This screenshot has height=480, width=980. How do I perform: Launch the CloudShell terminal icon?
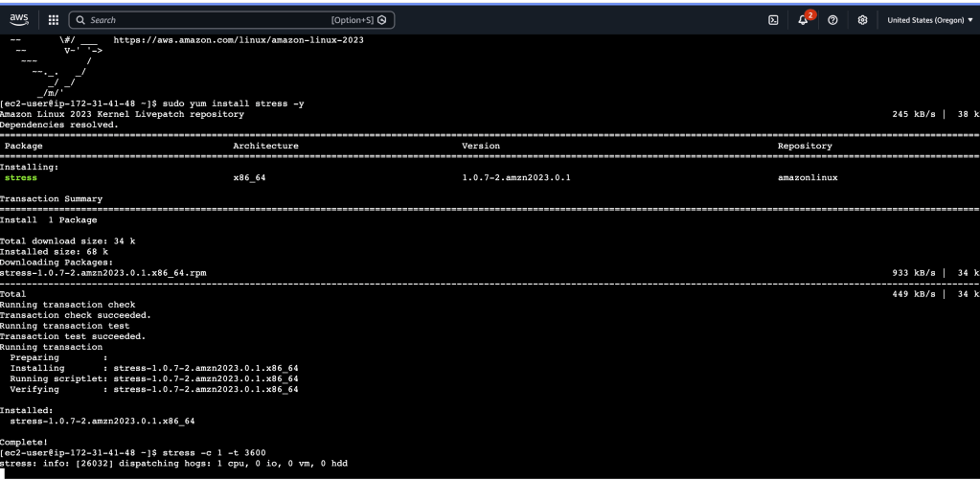pyautogui.click(x=773, y=20)
